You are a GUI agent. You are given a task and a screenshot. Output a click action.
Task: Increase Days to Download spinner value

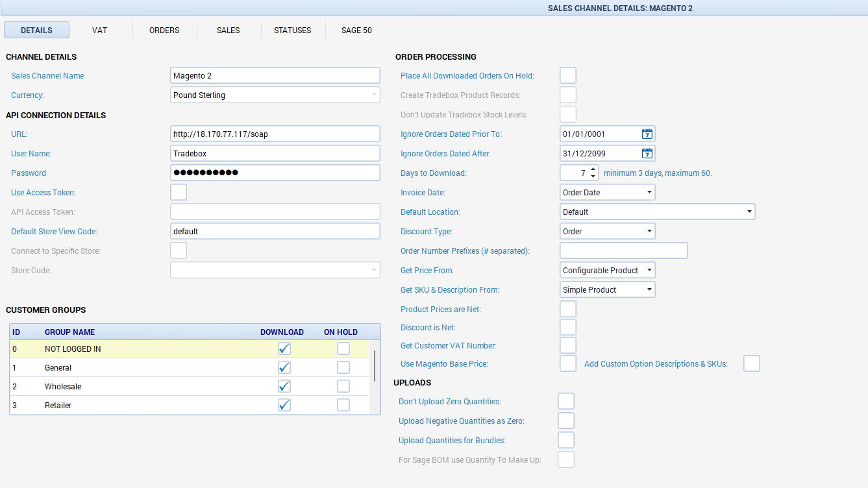tap(593, 169)
